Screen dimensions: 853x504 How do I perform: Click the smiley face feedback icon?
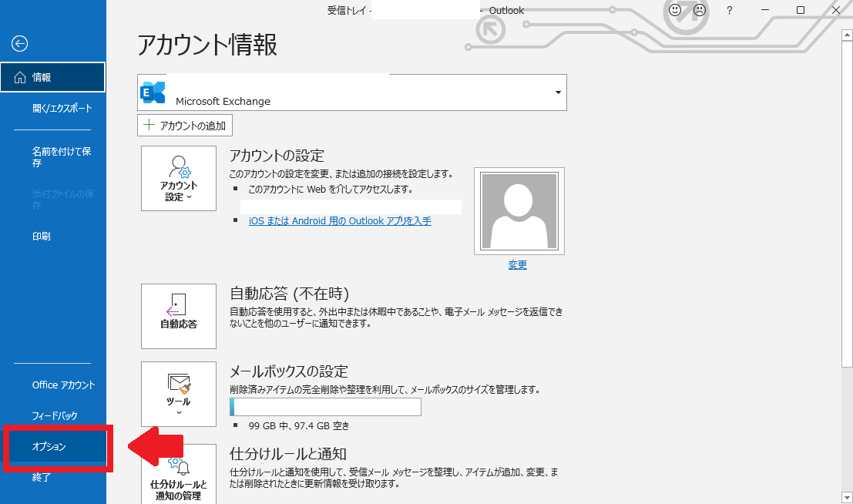(x=675, y=11)
